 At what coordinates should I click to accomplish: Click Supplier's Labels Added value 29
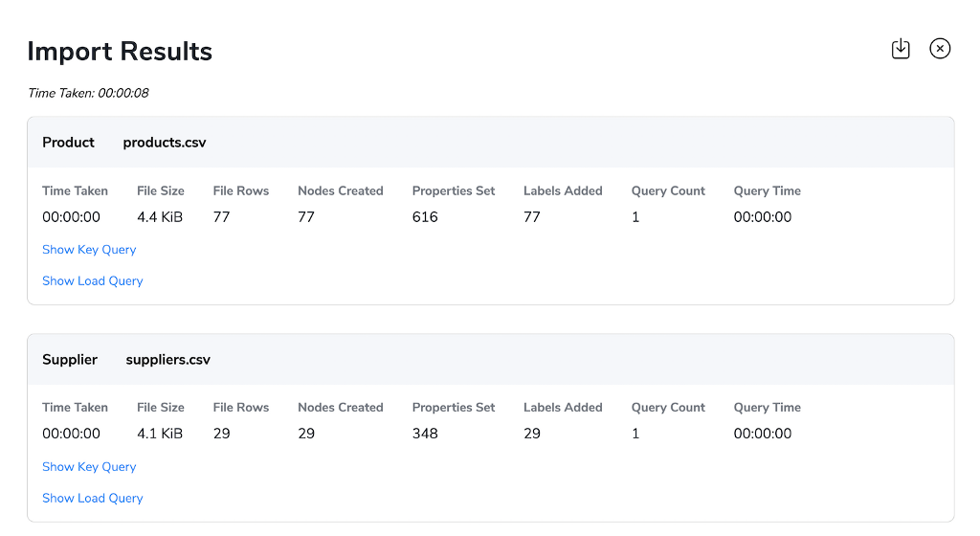click(x=532, y=434)
